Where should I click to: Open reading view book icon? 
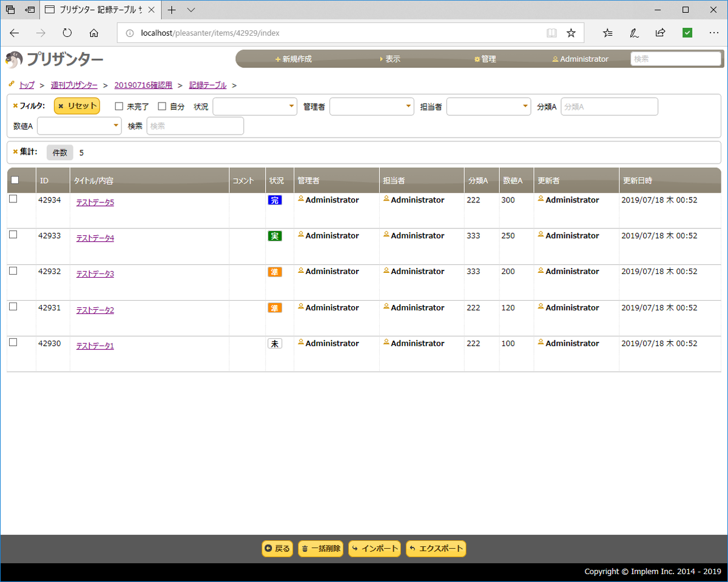pyautogui.click(x=551, y=33)
